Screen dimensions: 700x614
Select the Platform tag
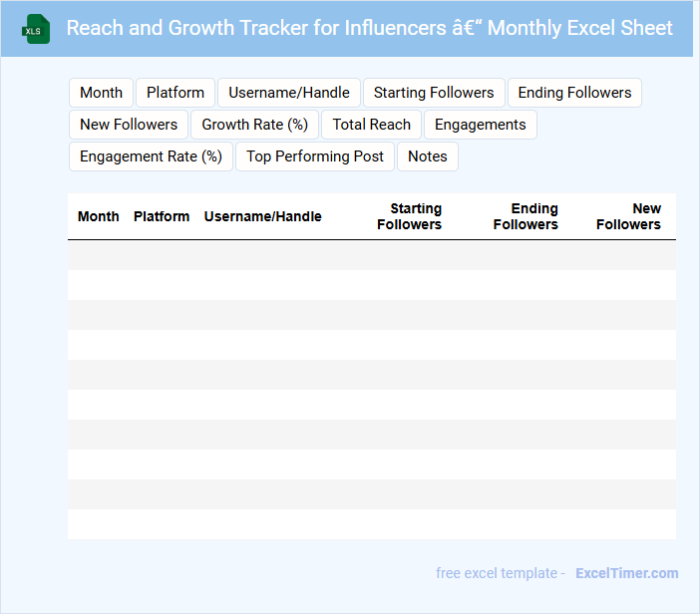pos(175,93)
